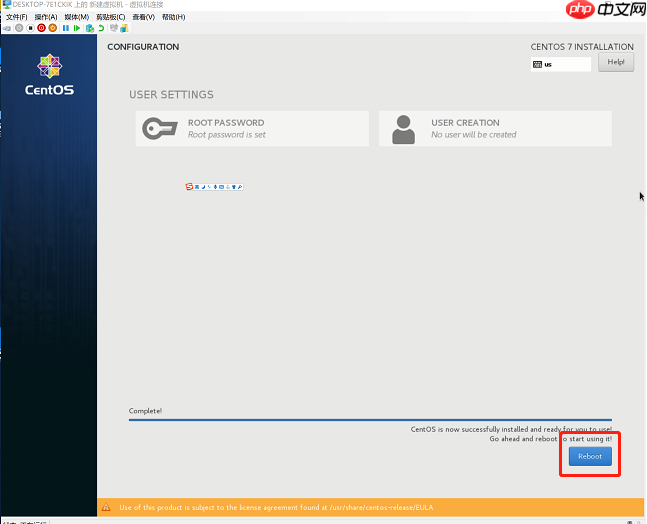Click the Help! button
The image size is (647, 524).
point(616,62)
